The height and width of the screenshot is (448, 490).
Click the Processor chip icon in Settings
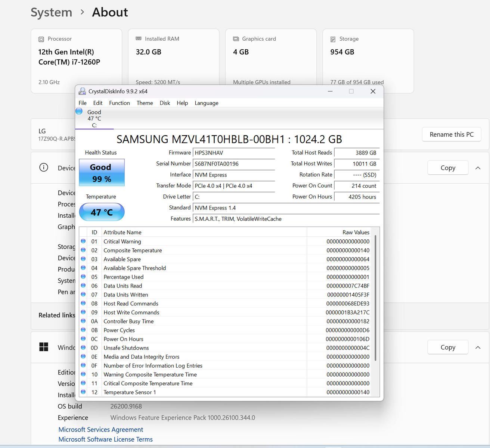click(x=41, y=39)
